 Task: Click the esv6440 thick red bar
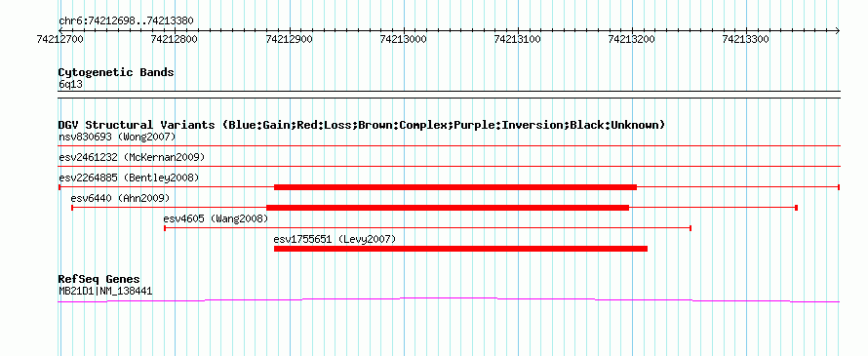[x=448, y=208]
